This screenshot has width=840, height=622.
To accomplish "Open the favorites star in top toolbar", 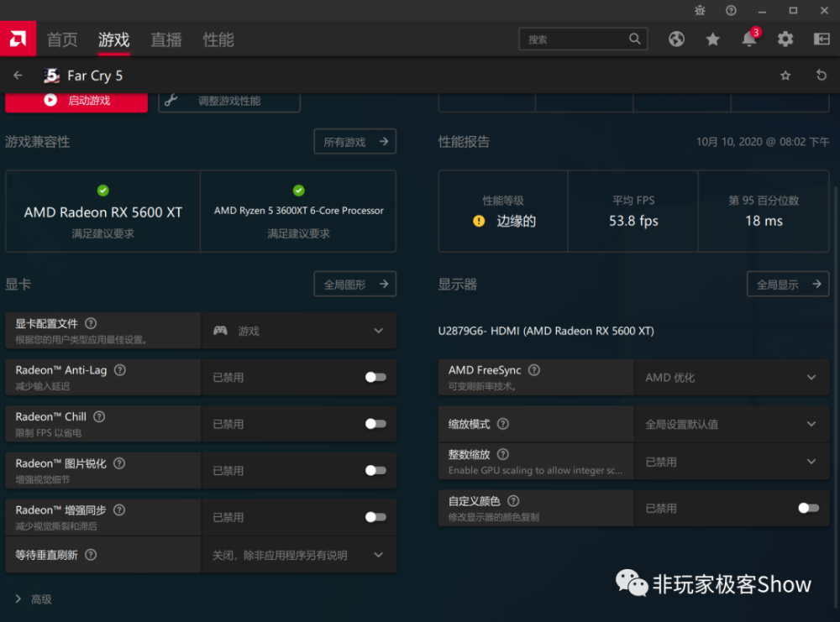I will point(712,39).
